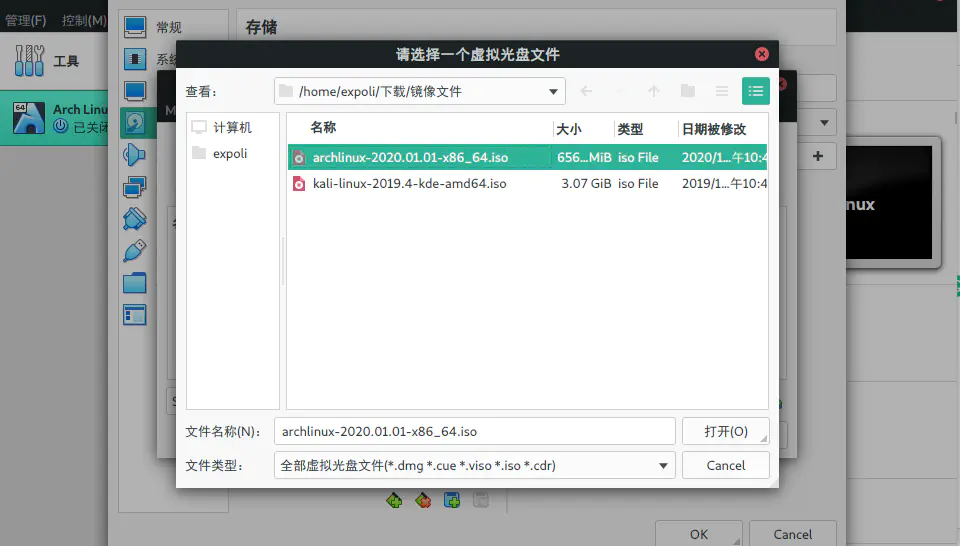Sort files by 名称 column

(323, 127)
